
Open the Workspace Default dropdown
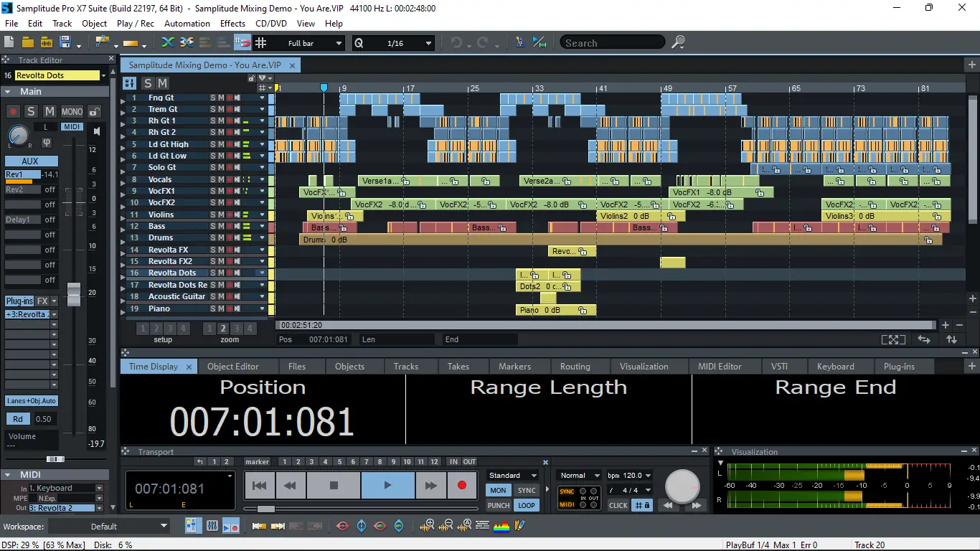110,526
